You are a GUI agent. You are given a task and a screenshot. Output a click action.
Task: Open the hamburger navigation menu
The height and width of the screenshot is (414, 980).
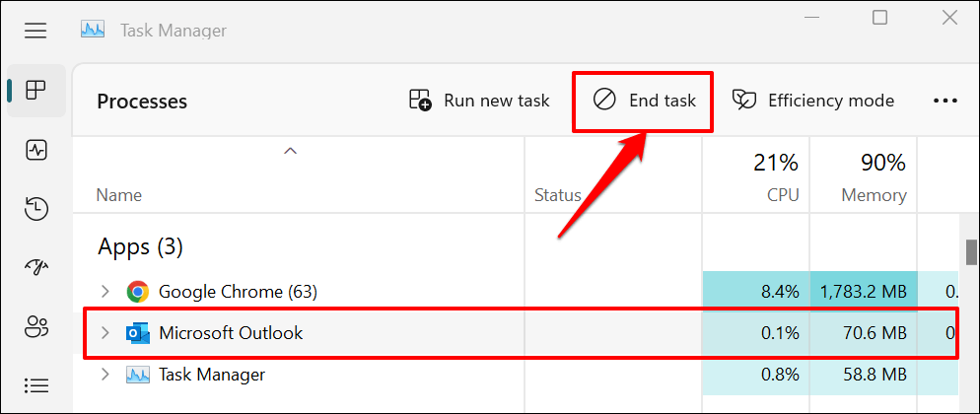point(35,31)
